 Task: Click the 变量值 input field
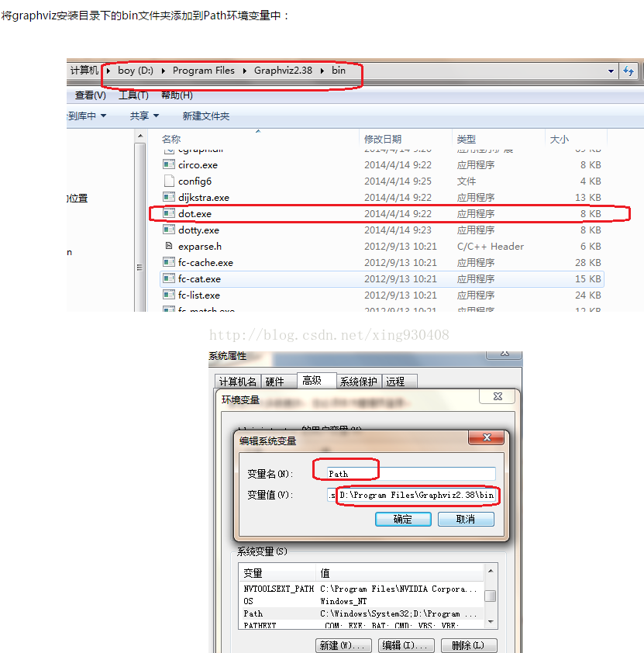pyautogui.click(x=412, y=495)
